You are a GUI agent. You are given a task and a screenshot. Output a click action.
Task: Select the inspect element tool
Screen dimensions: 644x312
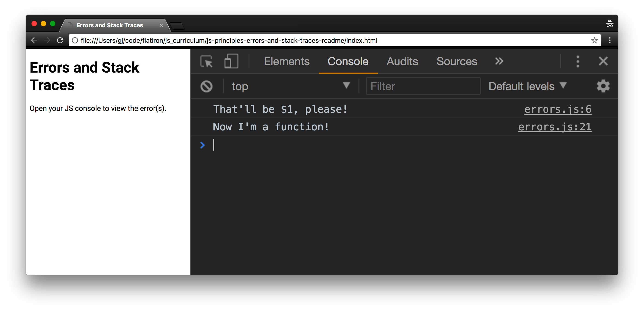point(207,61)
